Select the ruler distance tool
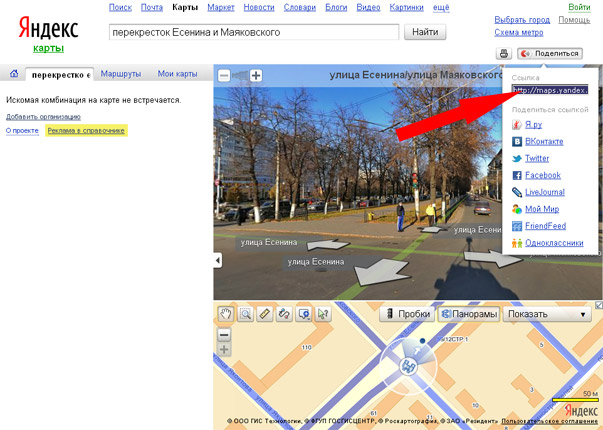The image size is (603, 430). pyautogui.click(x=265, y=314)
